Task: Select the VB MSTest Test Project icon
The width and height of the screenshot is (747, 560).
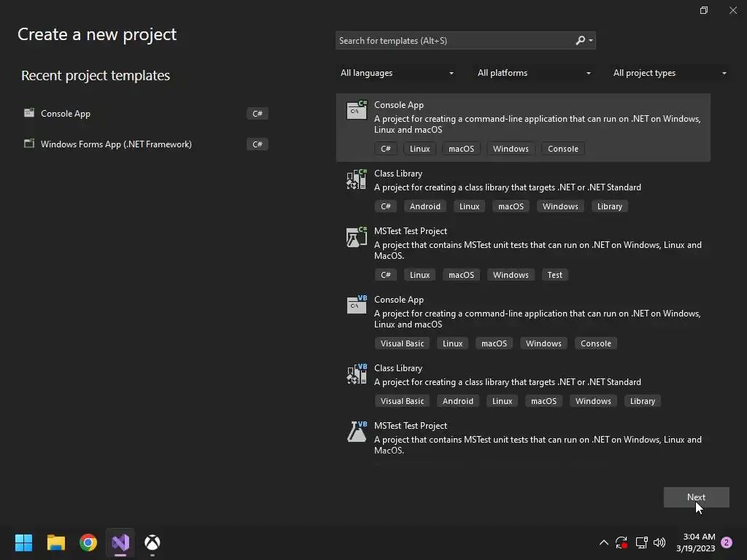Action: tap(356, 432)
